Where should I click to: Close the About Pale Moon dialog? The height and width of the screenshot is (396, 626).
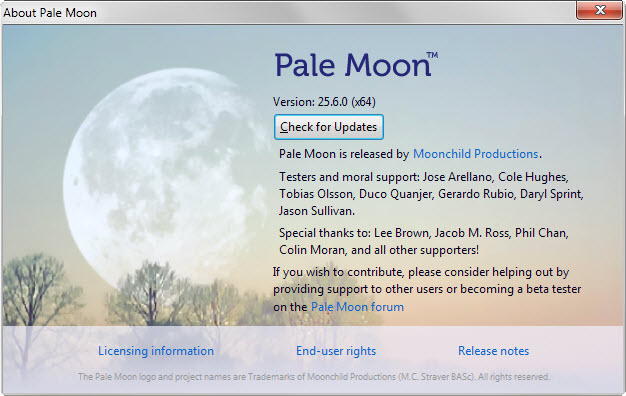(x=599, y=10)
